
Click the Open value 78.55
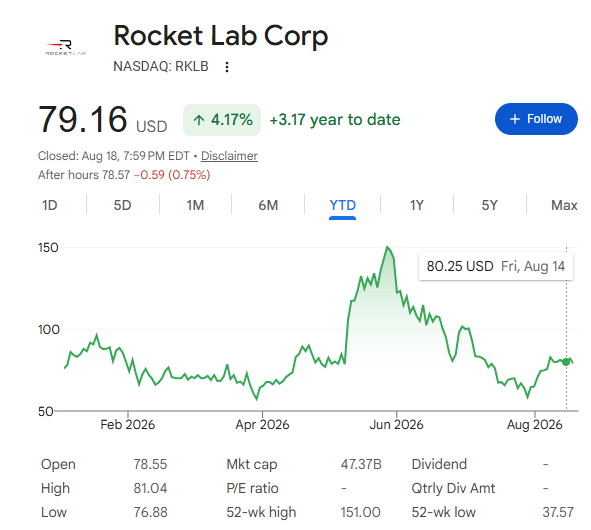point(150,464)
